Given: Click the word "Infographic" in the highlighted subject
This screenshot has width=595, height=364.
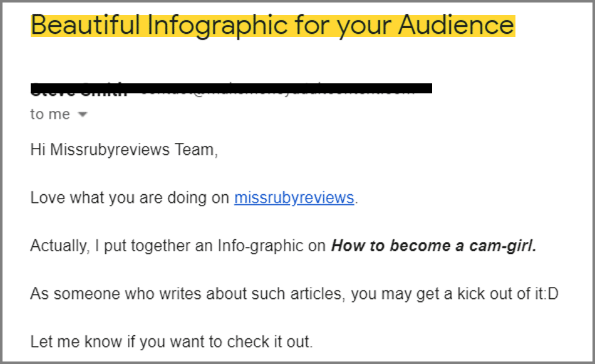Looking at the screenshot, I should pos(217,26).
